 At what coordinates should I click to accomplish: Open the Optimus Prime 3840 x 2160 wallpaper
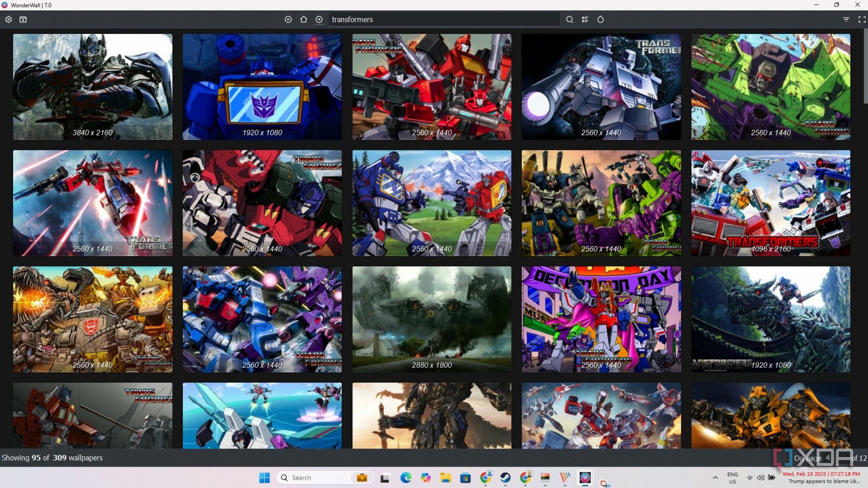pyautogui.click(x=92, y=87)
